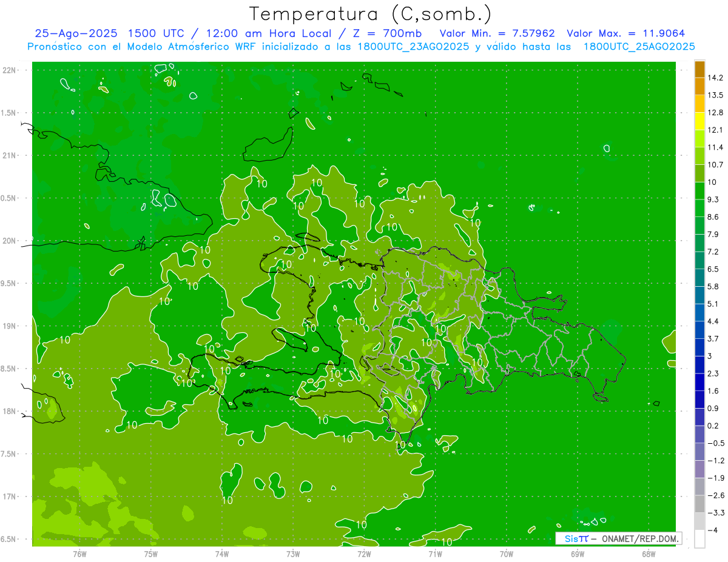Screen dimensions: 728x562
Task: Click the "18N" latitude axis label
Action: (x=9, y=411)
